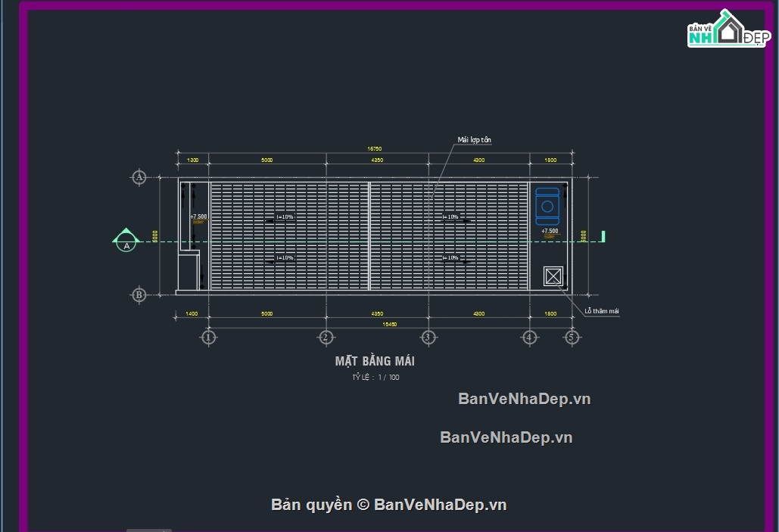Viewport: 779px width, 532px height.
Task: Open the 'Bản quyền © BanVeNhaDep.vn' copyright link
Action: [389, 505]
